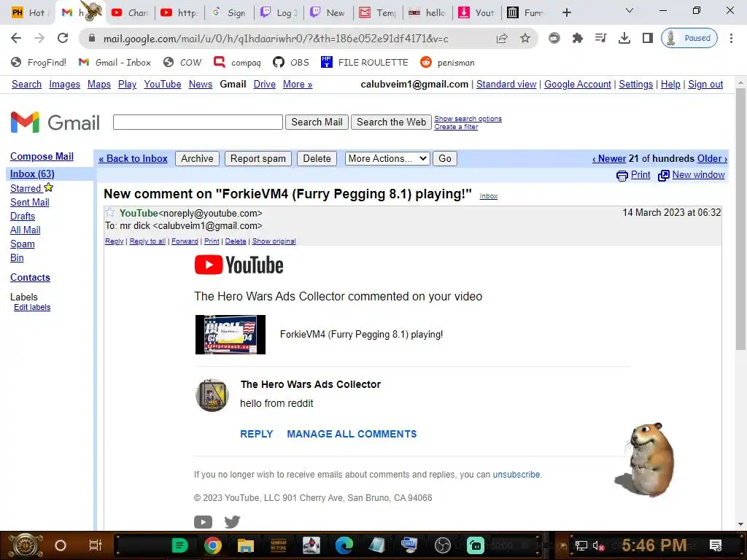Click the Gmail logo

55,122
